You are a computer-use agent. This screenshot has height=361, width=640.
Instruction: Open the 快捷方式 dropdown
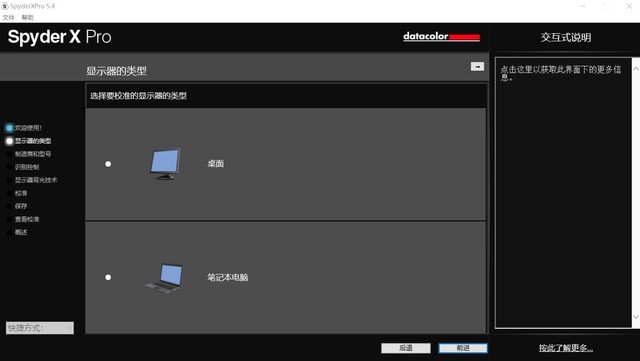click(x=40, y=328)
